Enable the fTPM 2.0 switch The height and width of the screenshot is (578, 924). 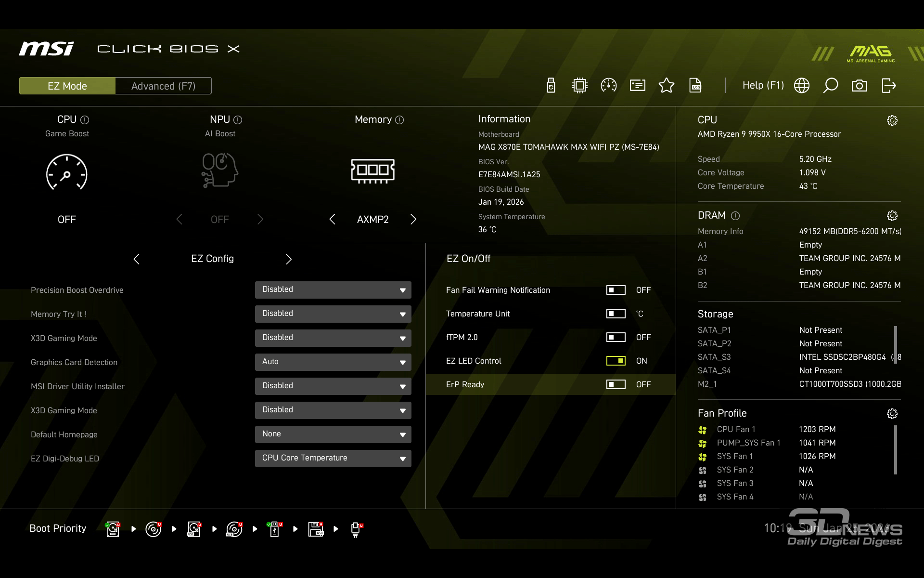(x=616, y=337)
